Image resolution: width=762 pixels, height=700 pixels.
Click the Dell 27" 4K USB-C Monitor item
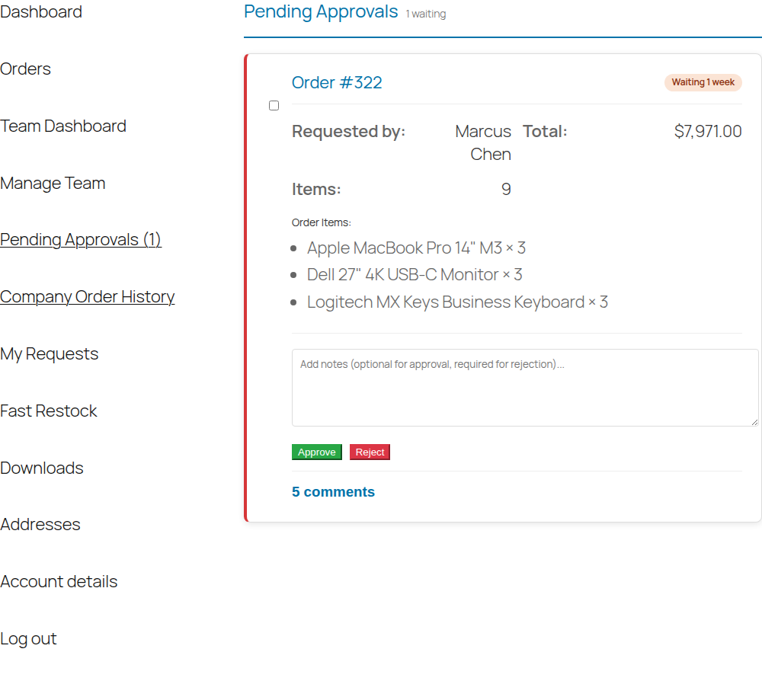[415, 275]
